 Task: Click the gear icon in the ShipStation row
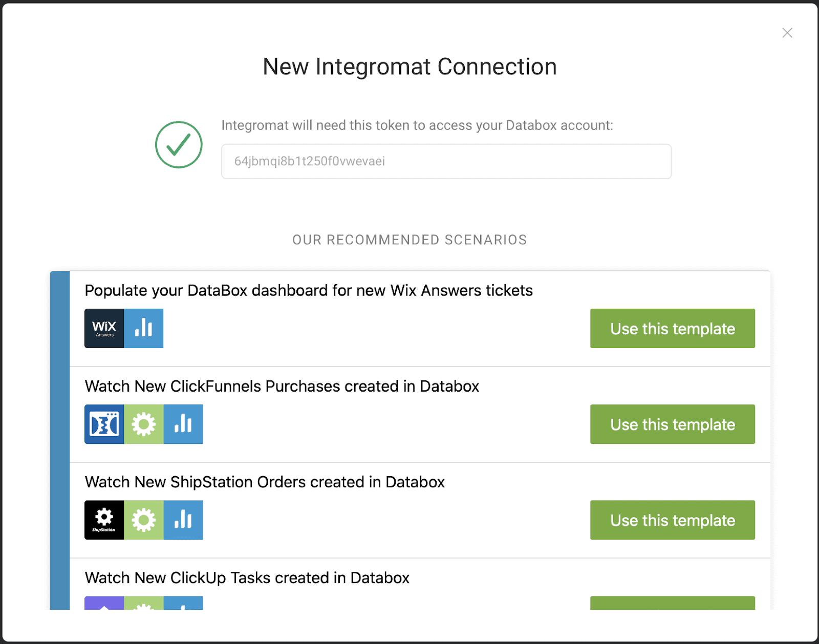[x=144, y=520]
